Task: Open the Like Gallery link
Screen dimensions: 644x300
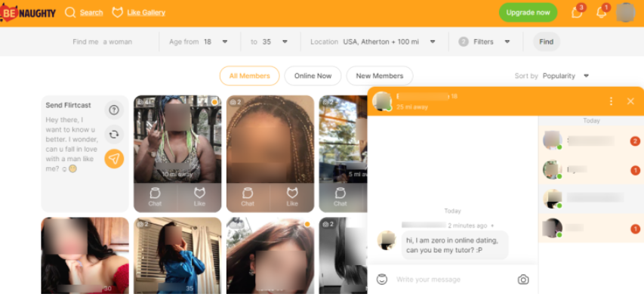Action: pyautogui.click(x=139, y=12)
